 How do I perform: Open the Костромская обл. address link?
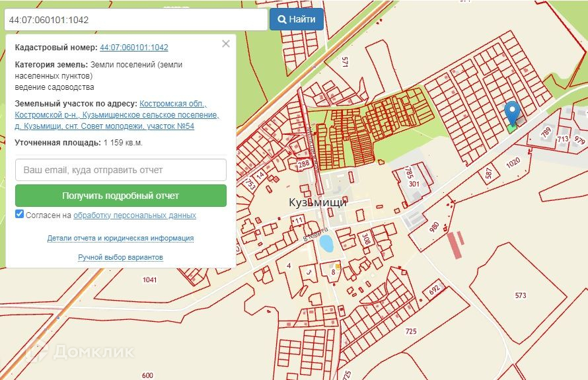(x=173, y=104)
